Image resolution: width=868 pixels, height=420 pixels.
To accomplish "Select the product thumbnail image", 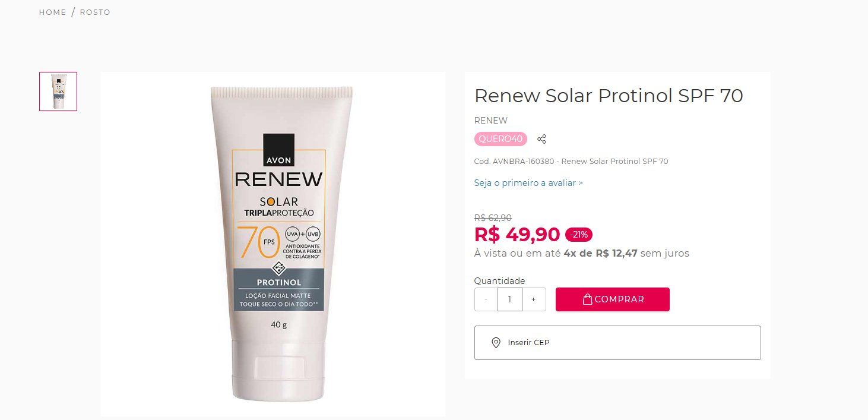I will point(58,91).
